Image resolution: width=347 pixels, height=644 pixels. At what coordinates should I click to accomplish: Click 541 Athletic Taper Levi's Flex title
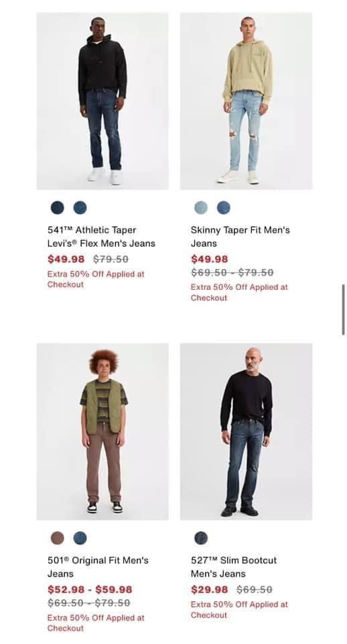tap(101, 237)
